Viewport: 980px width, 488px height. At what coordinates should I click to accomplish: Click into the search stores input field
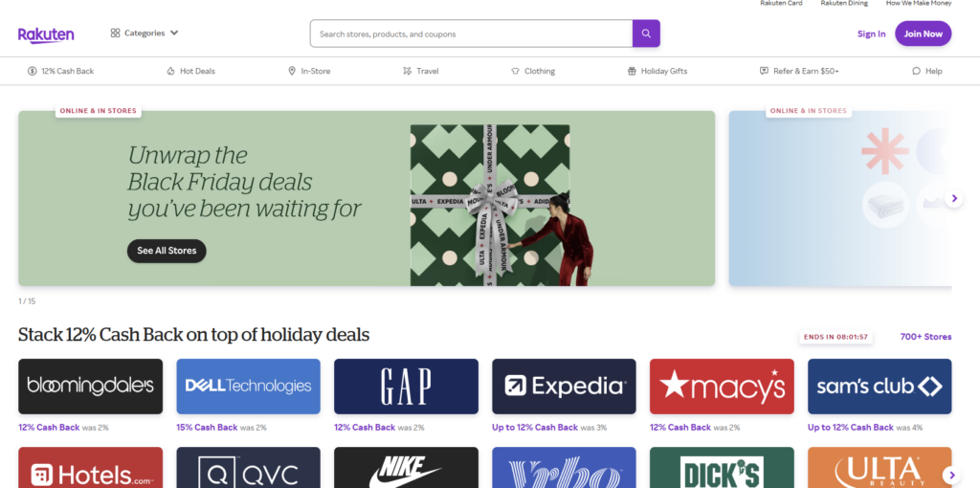click(471, 34)
